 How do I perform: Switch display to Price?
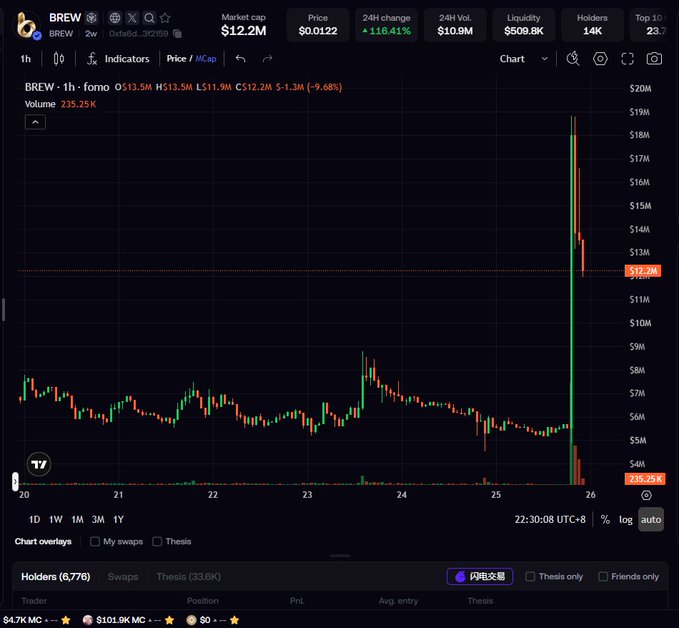(176, 58)
